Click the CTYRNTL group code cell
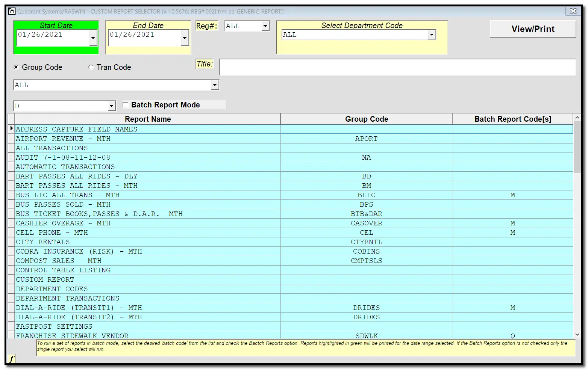The height and width of the screenshot is (370, 588). [367, 242]
